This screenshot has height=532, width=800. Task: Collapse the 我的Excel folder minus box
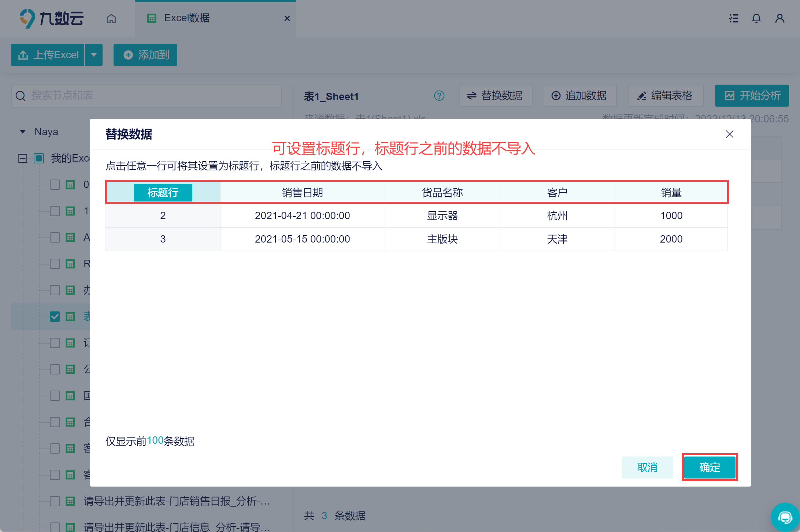tap(23, 158)
